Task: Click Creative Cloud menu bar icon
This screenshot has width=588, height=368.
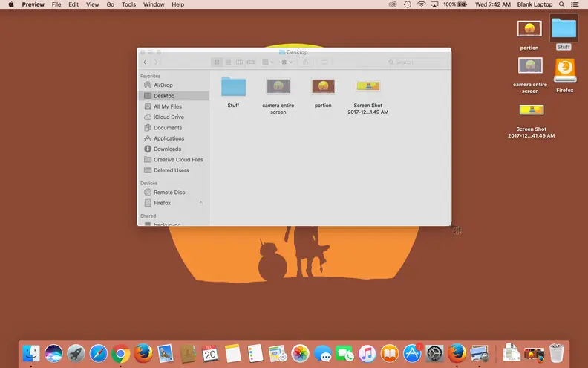Action: [393, 4]
